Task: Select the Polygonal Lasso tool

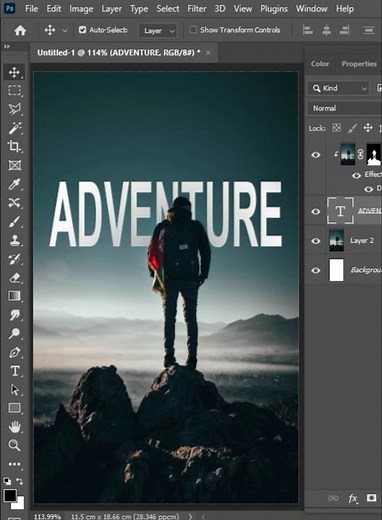Action: (14, 109)
